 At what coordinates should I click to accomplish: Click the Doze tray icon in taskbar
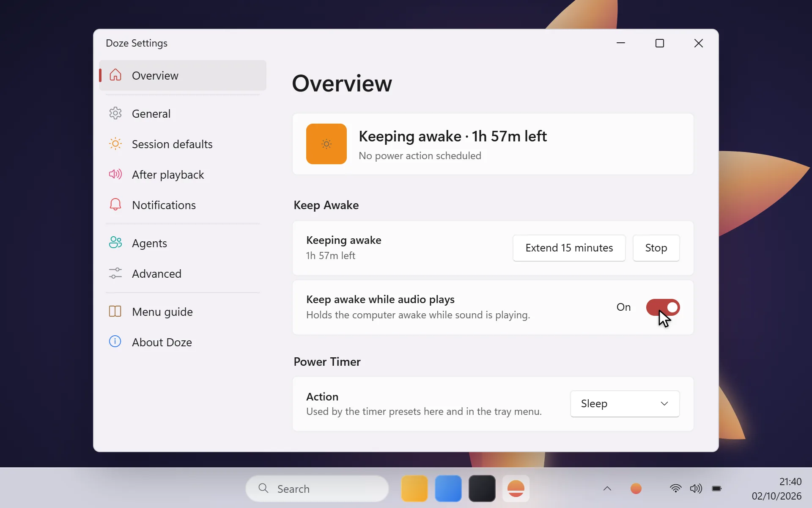tap(636, 489)
